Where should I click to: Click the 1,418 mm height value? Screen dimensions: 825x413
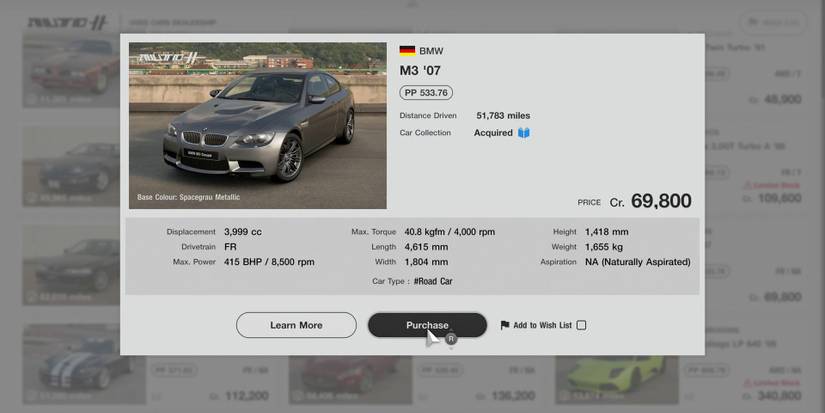tap(607, 231)
